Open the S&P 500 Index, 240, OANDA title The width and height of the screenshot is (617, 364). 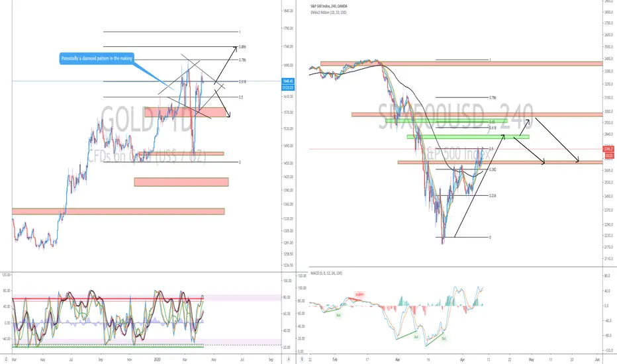329,7
